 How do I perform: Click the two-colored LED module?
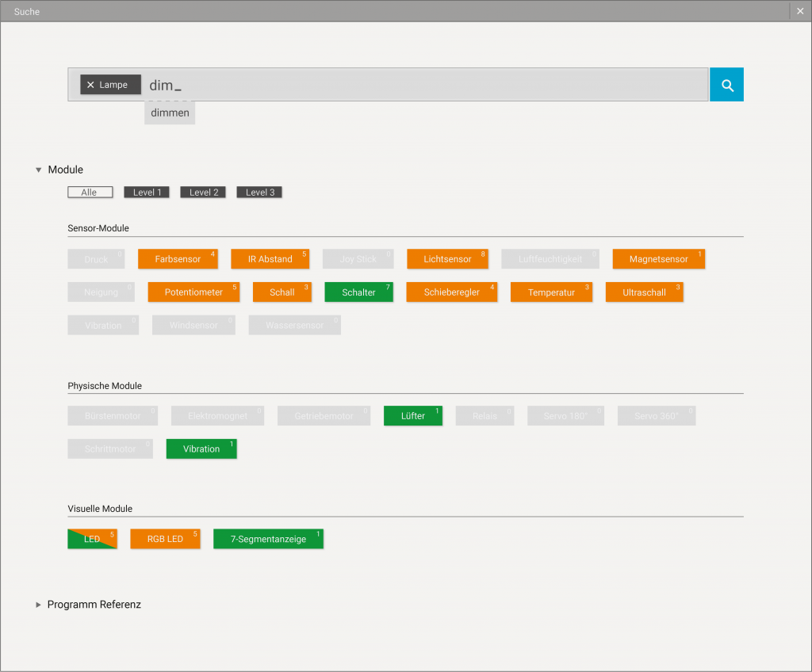coord(92,539)
